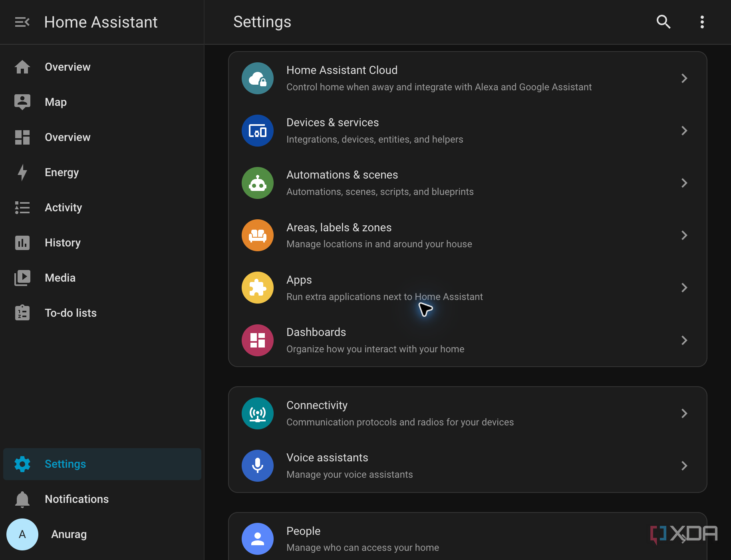The image size is (731, 560).
Task: Click the Voice assistants microphone icon
Action: coord(258,466)
